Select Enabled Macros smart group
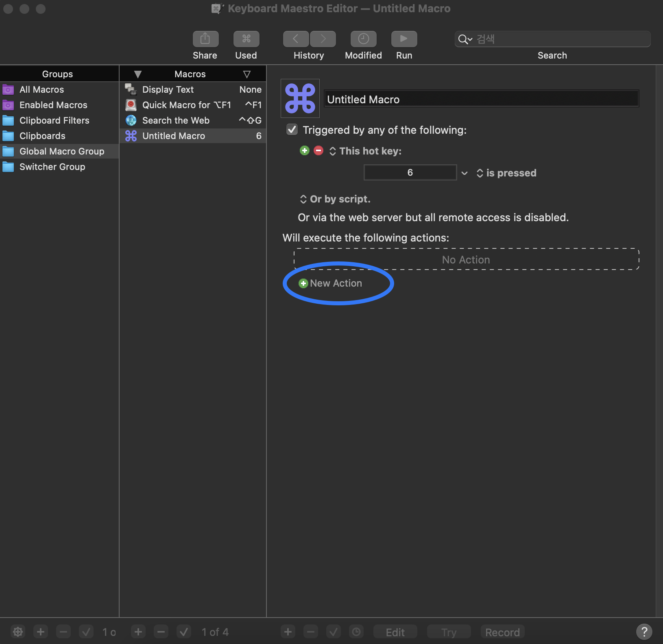This screenshot has height=644, width=663. tap(59, 105)
